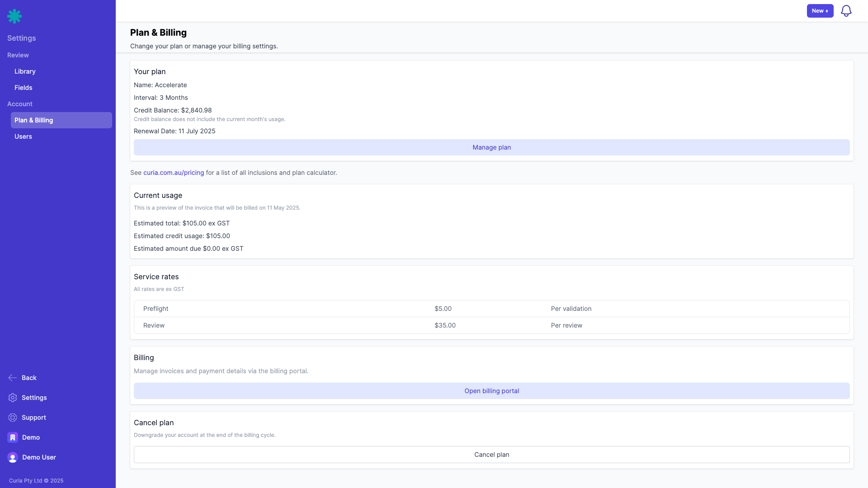Follow the curia.com.au/pricing link
This screenshot has height=488, width=868.
[174, 173]
